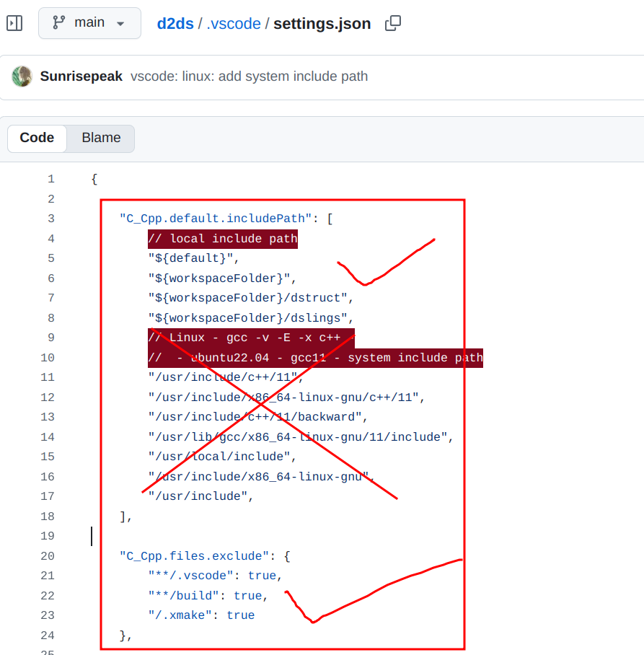Switch to the Code tab
This screenshot has width=644, height=655.
click(x=37, y=138)
